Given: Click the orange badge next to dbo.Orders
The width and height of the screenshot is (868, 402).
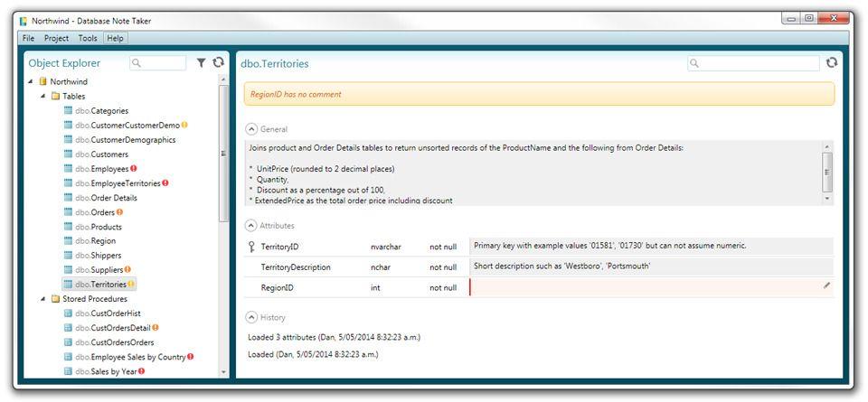Looking at the screenshot, I should 119,211.
